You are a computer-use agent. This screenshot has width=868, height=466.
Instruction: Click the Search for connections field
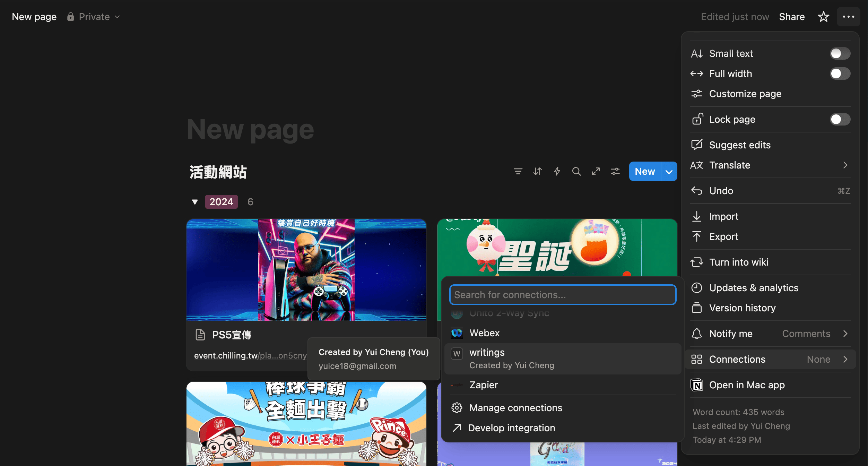pos(562,295)
